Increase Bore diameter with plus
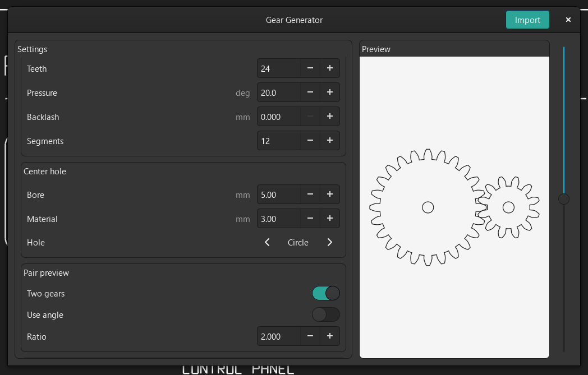 [x=329, y=195]
